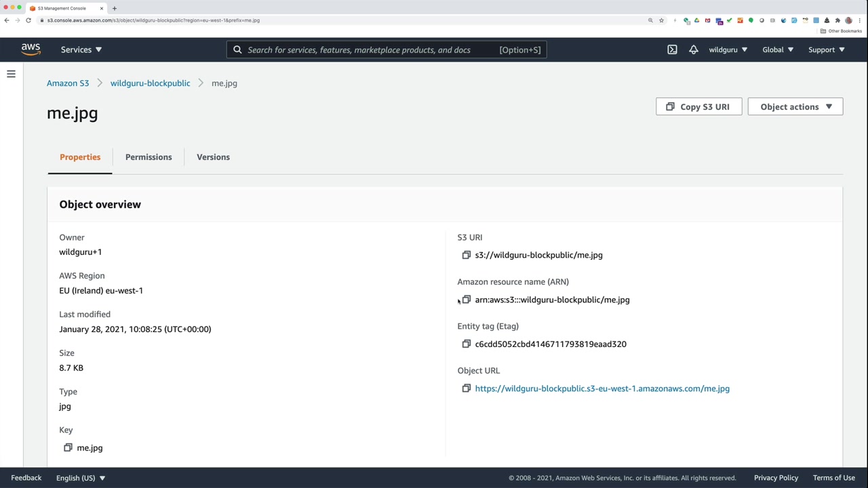Expand the Object actions dropdown

(795, 106)
